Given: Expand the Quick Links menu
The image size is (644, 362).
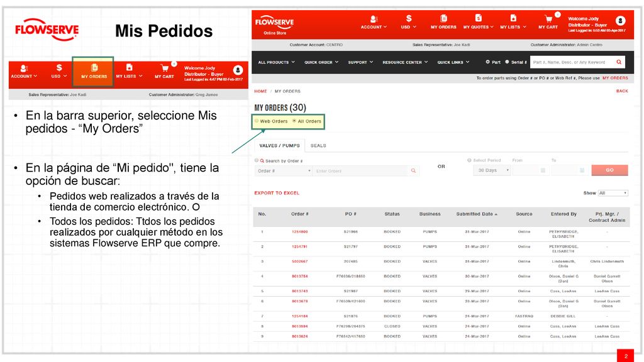Looking at the screenshot, I should tap(453, 62).
